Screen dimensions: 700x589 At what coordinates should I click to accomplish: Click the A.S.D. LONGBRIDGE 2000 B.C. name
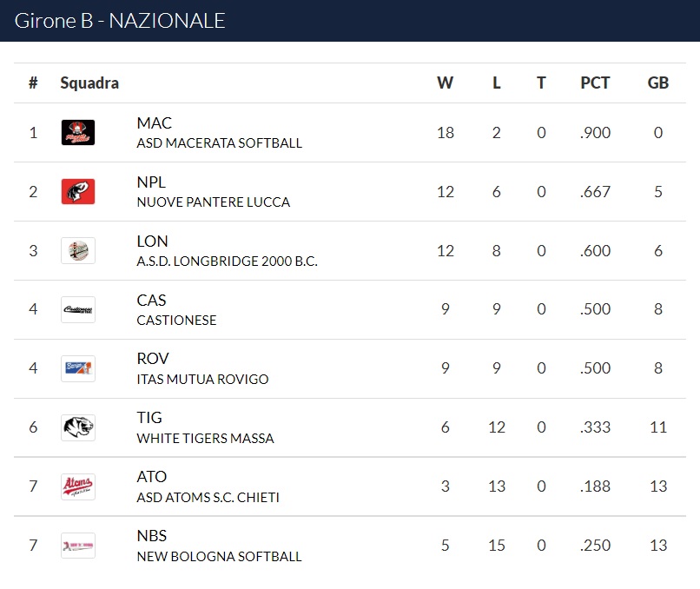coord(227,261)
